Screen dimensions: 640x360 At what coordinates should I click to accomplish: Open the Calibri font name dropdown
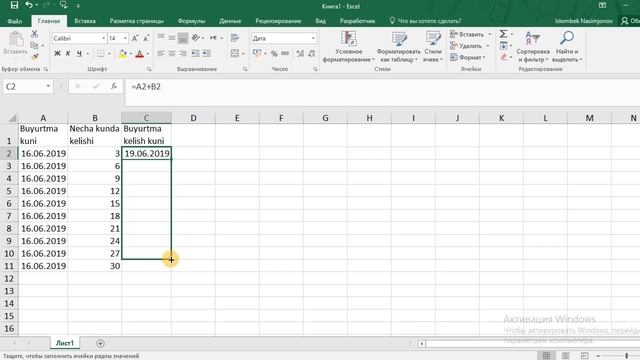(103, 38)
